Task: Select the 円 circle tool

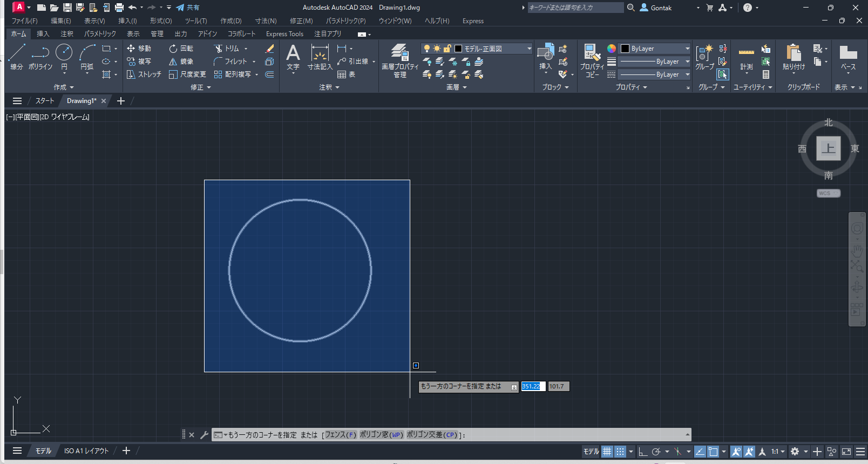Action: click(64, 53)
